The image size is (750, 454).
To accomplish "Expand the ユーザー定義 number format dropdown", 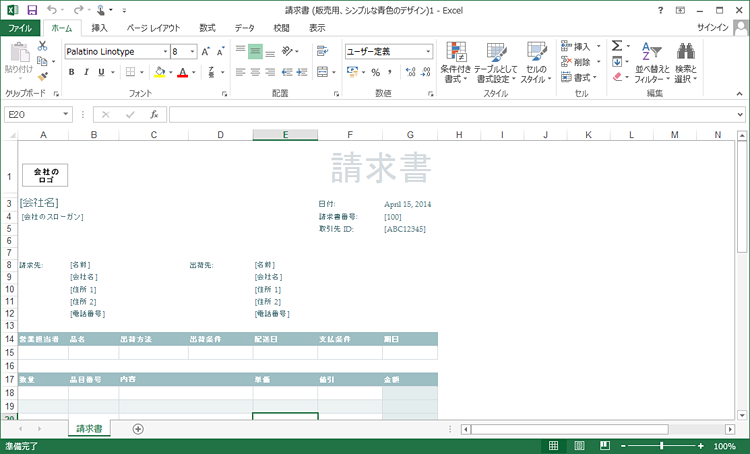I will point(428,51).
